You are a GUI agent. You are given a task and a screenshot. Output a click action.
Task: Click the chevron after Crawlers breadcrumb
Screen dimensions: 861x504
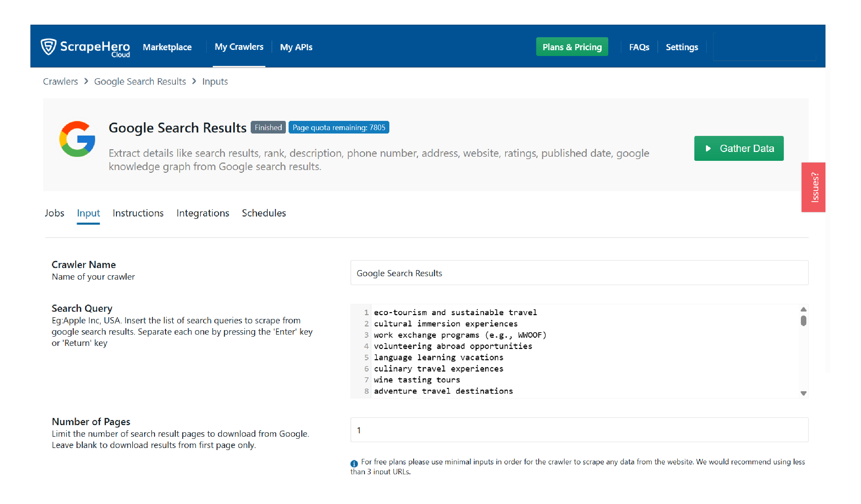click(86, 81)
